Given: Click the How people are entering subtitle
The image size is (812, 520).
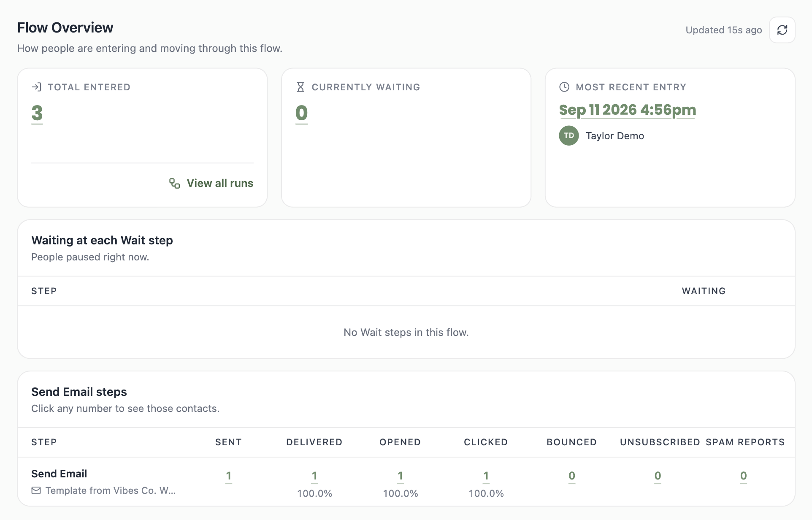Looking at the screenshot, I should (150, 48).
